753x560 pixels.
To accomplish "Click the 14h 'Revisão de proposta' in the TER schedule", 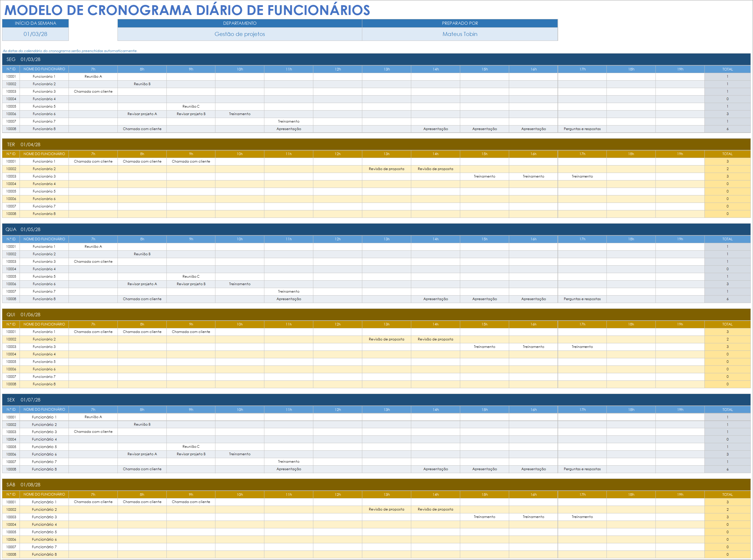I will tap(435, 169).
